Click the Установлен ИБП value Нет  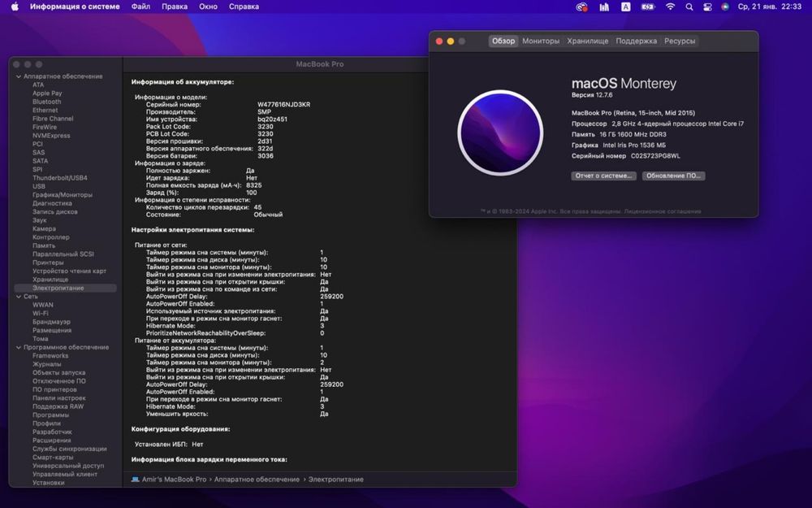(197, 445)
